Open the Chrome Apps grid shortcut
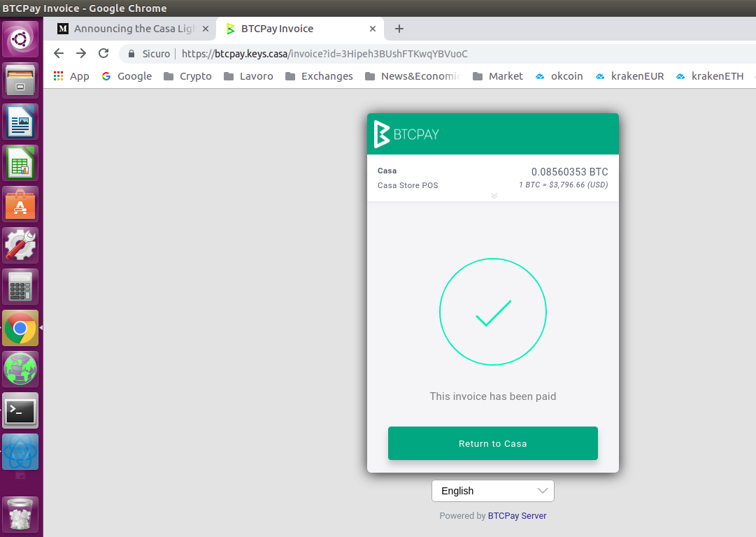Viewport: 756px width, 537px height. [71, 76]
